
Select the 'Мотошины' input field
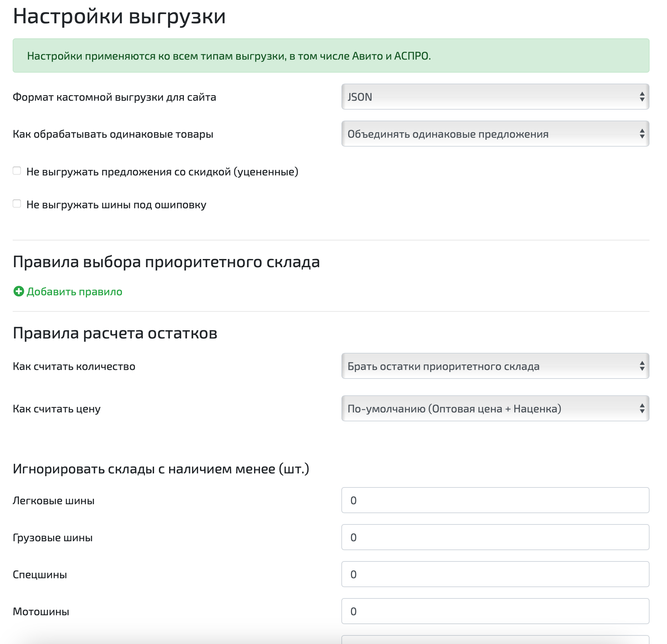[x=495, y=611]
